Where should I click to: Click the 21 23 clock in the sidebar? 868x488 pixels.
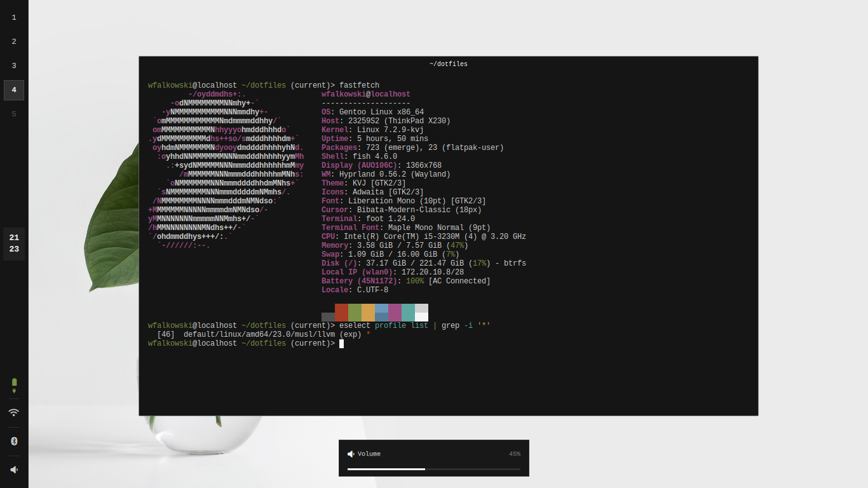[14, 243]
